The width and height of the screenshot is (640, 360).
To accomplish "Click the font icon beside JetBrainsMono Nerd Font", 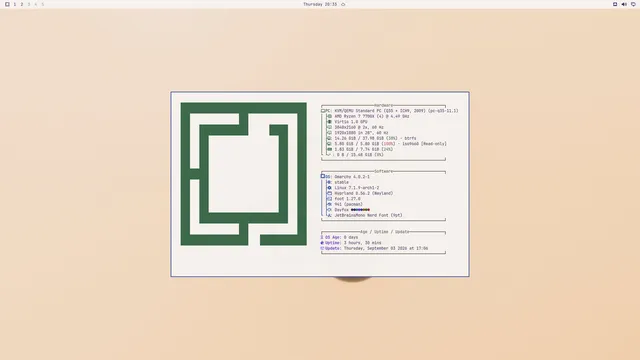I will point(329,216).
